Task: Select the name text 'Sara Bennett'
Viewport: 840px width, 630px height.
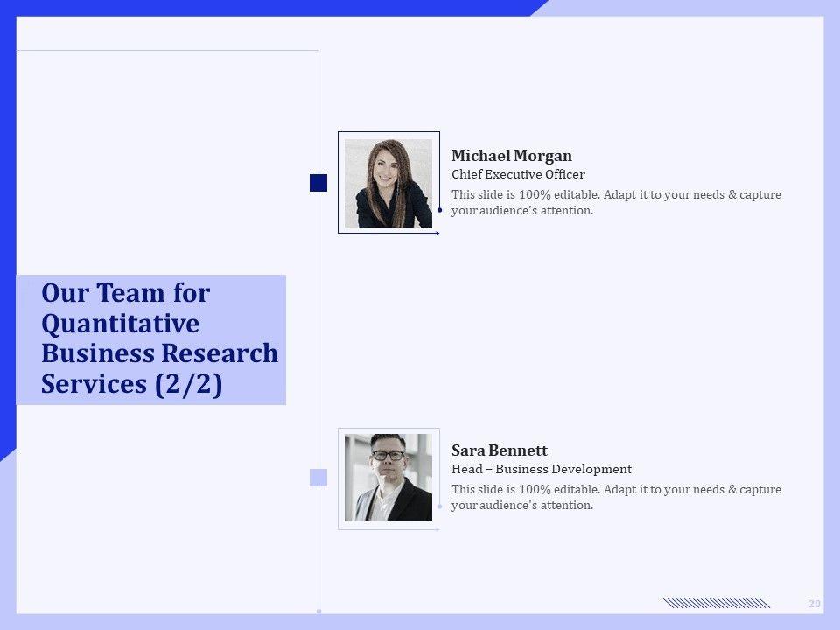Action: (500, 451)
